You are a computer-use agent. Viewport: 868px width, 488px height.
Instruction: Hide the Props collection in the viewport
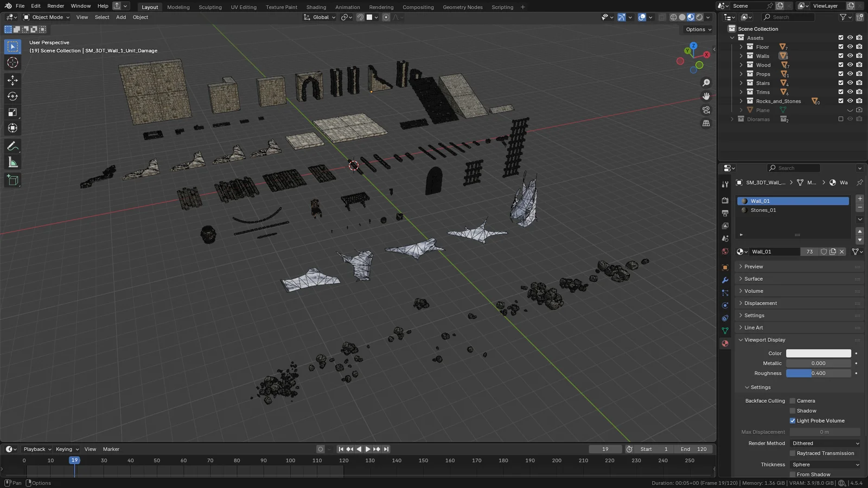tap(850, 74)
